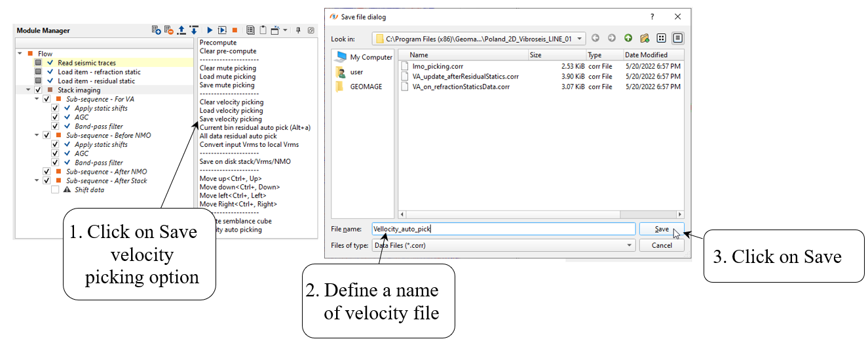868x341 pixels.
Task: Click the add module icon in Module Manager
Action: (156, 30)
